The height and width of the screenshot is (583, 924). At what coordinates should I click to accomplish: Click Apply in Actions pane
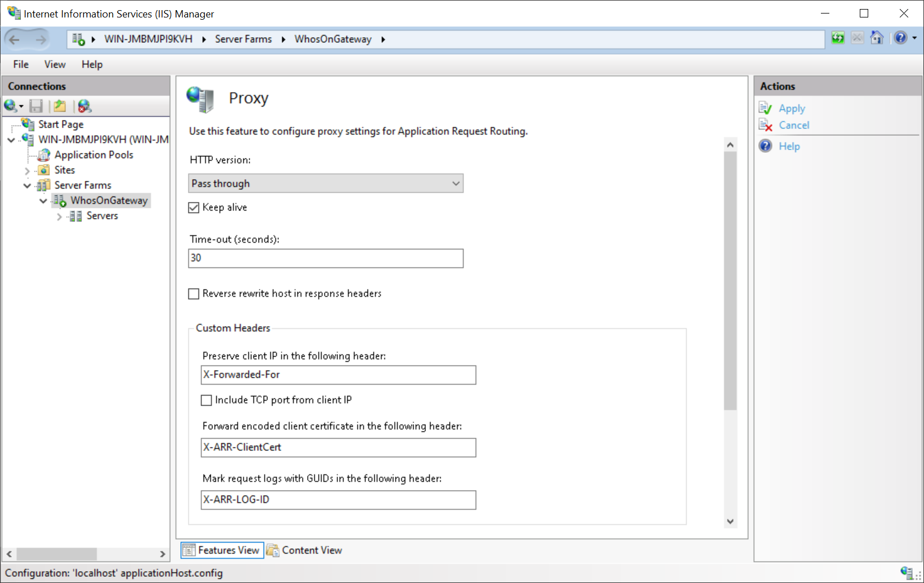[792, 108]
